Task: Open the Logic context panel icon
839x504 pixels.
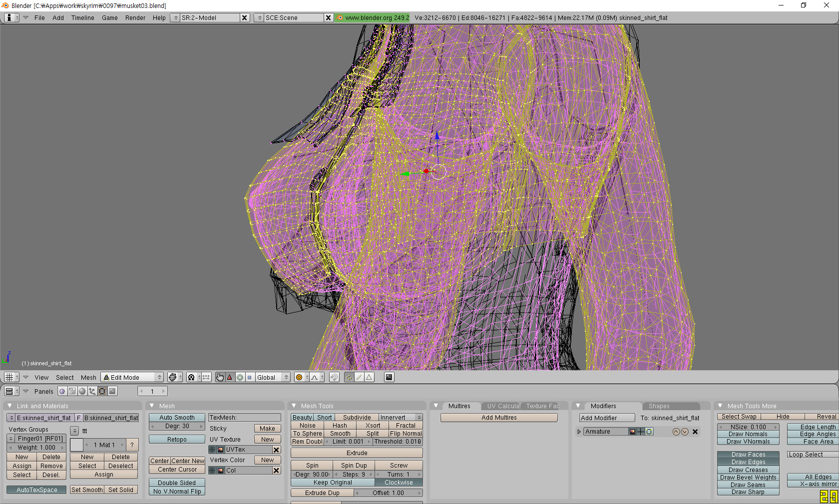Action: coord(62,391)
